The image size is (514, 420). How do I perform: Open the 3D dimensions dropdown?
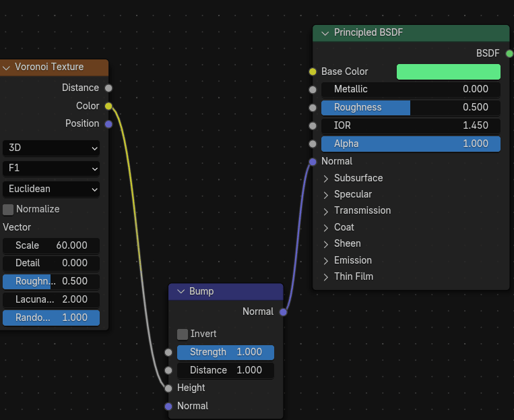(51, 148)
